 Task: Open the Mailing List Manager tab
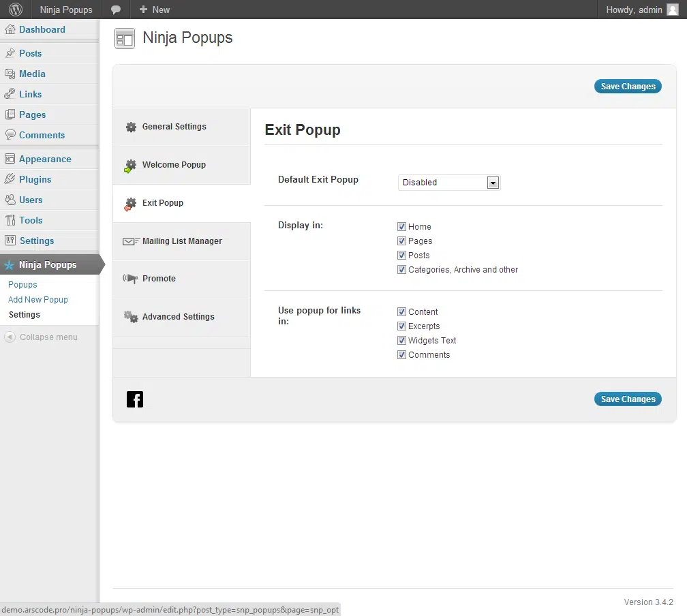pyautogui.click(x=181, y=241)
